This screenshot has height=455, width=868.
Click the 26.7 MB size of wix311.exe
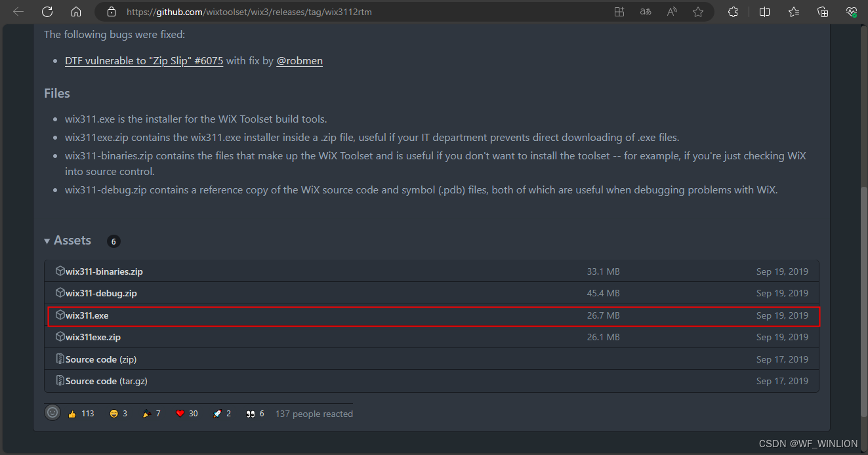604,315
